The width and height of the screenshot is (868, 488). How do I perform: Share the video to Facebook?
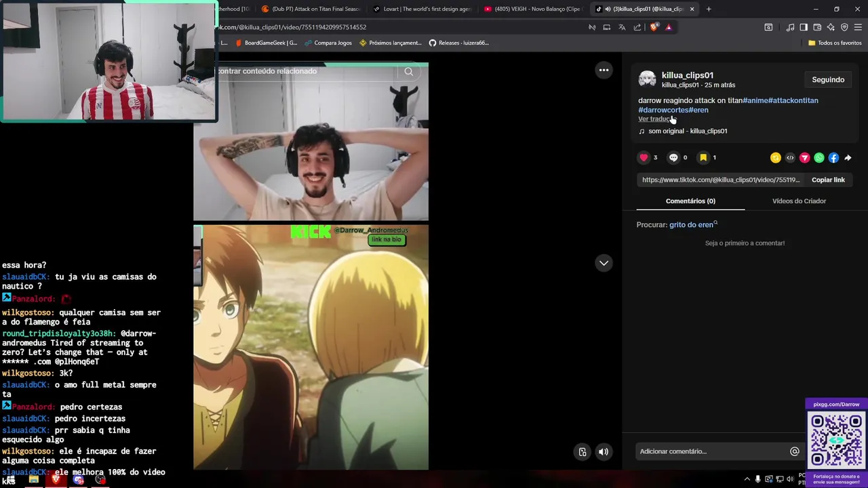[833, 158]
